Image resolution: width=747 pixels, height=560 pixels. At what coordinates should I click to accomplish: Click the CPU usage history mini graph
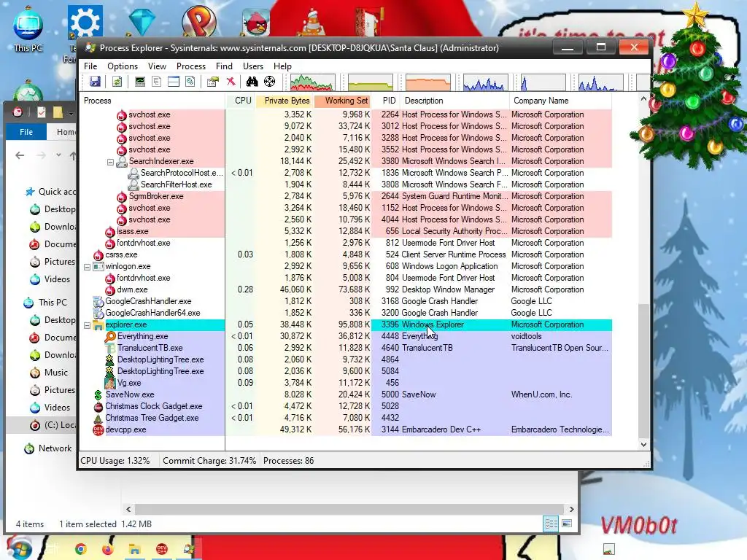tap(312, 82)
